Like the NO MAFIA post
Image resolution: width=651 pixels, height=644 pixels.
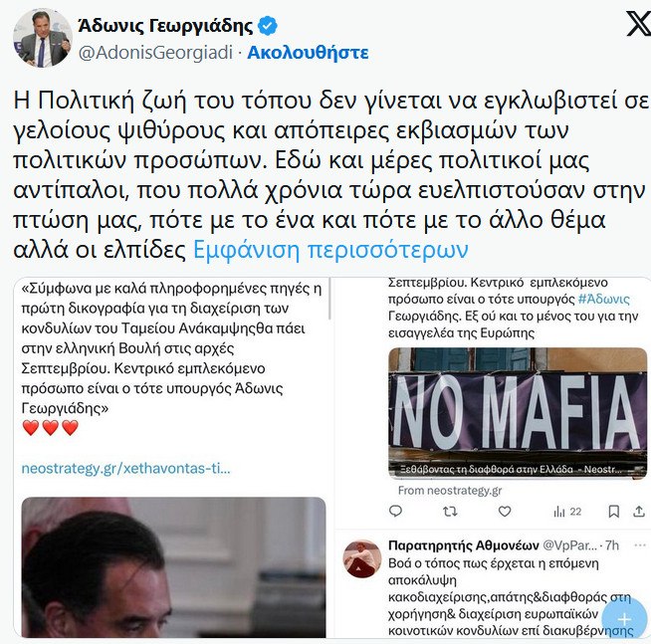point(505,512)
